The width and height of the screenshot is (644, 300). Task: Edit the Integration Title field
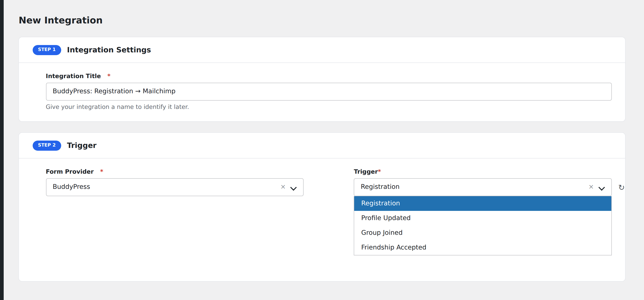coord(328,91)
